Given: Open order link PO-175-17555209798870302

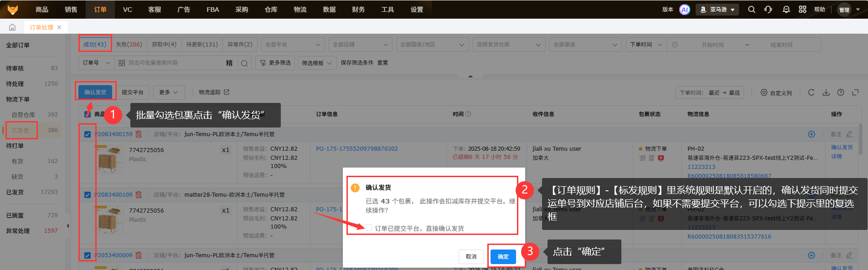Looking at the screenshot, I should 357,149.
